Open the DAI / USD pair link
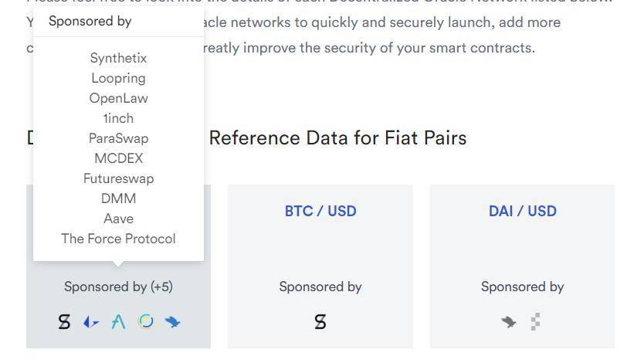This screenshot has height=363, width=644. pyautogui.click(x=522, y=211)
